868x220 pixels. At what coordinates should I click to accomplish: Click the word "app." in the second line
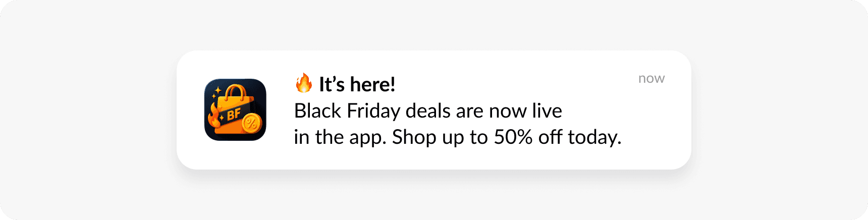tap(368, 137)
